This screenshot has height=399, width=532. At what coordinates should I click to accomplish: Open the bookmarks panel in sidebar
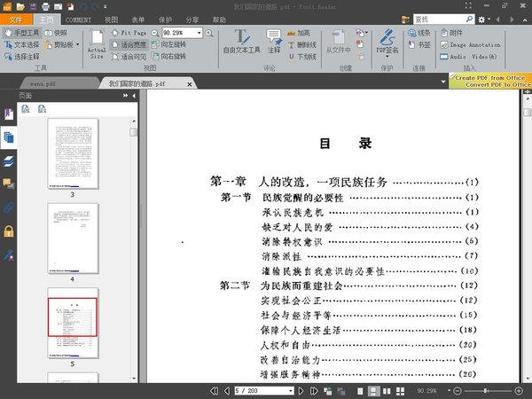[x=9, y=115]
